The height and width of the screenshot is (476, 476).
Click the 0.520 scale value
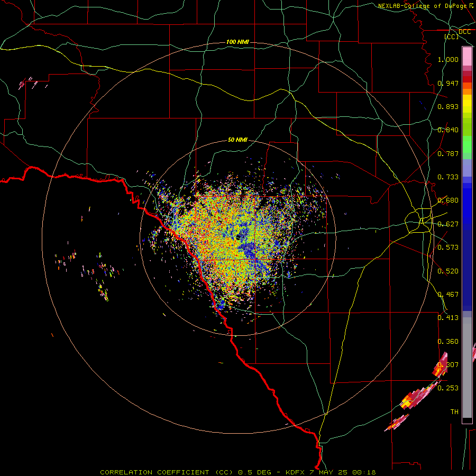448,271
